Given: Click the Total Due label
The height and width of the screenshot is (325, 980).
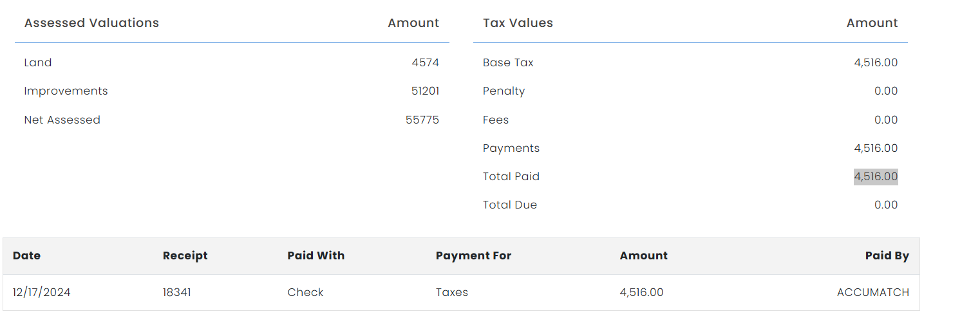Looking at the screenshot, I should (x=509, y=205).
